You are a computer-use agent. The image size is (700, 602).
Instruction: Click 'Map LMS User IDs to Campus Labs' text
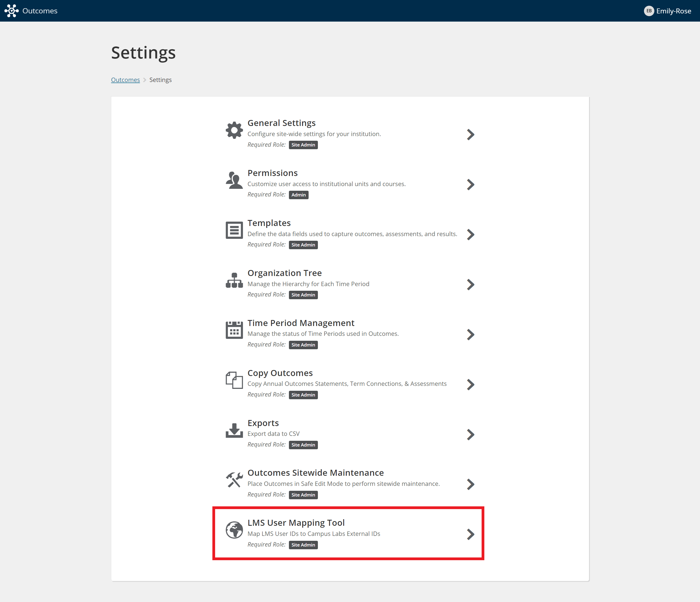(314, 534)
